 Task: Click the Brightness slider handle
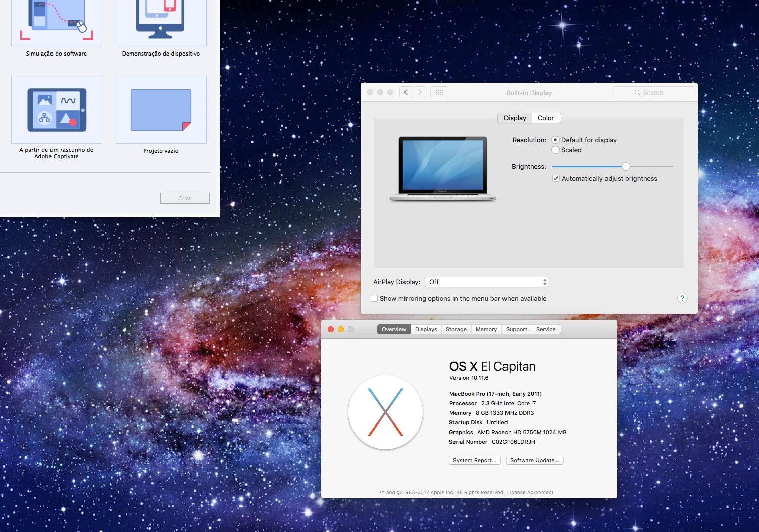pos(626,166)
